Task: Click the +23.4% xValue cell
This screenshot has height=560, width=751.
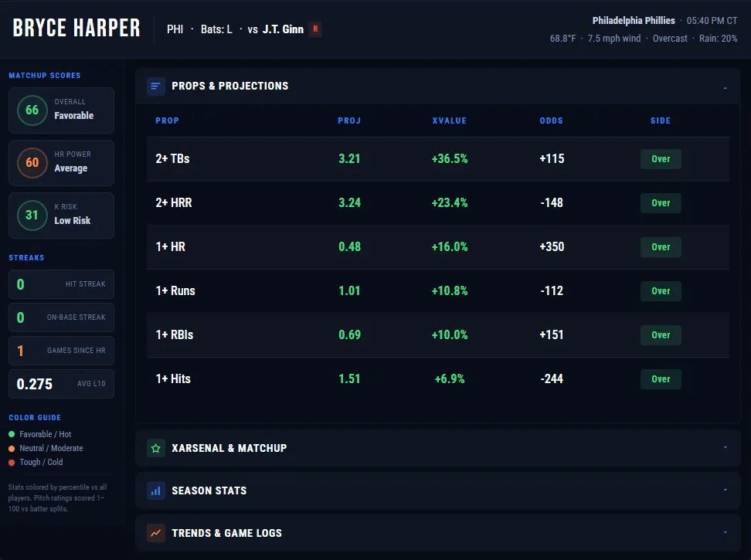Action: click(449, 203)
